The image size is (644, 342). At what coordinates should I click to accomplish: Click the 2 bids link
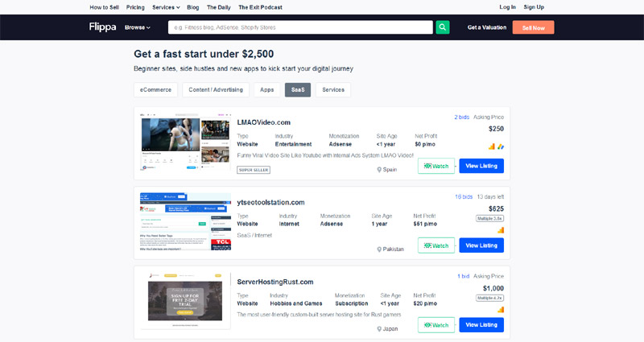461,117
